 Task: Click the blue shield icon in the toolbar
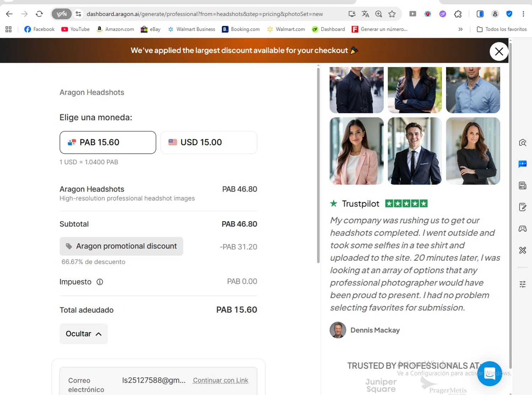[x=509, y=14]
